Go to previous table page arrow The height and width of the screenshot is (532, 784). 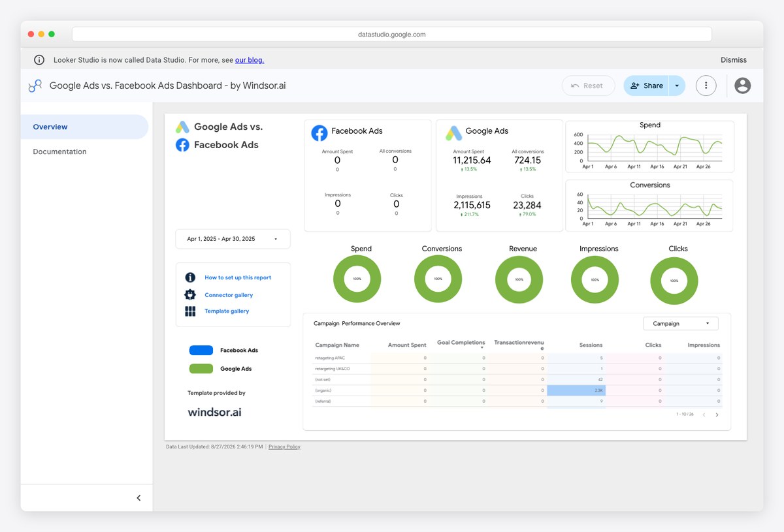tap(704, 415)
